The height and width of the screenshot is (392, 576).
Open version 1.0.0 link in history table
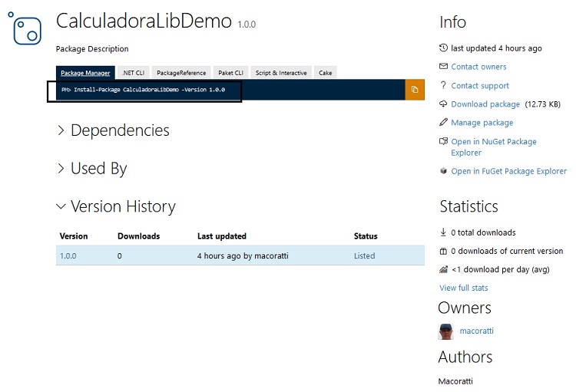68,255
